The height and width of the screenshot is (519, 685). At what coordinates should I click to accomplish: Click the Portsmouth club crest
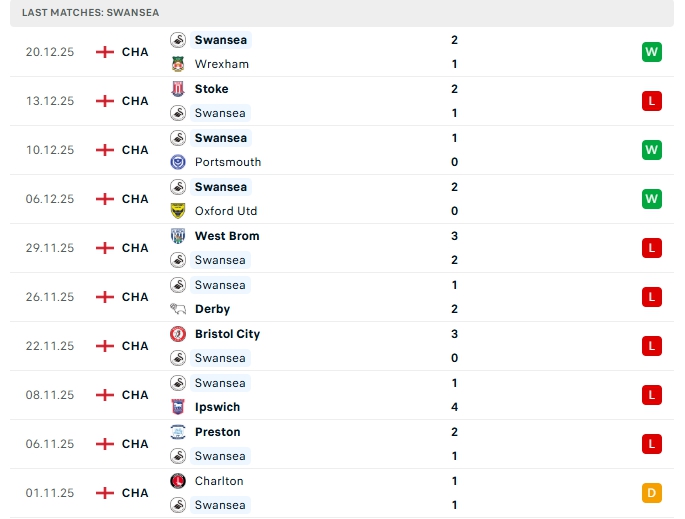click(x=178, y=162)
